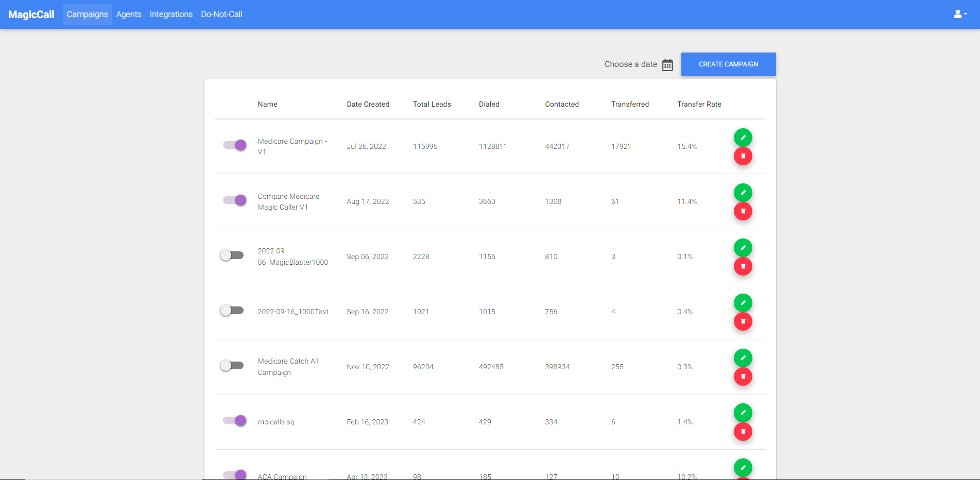Click edit pencil for 2022-09-16_1000Test
Image resolution: width=980 pixels, height=480 pixels.
[x=743, y=303]
